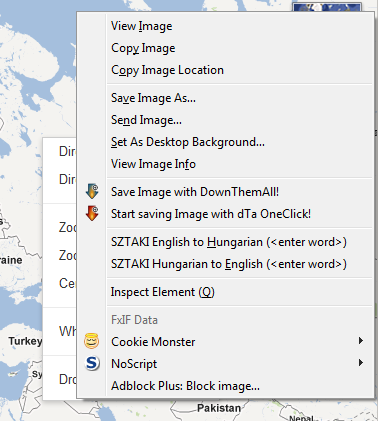Click the NoScript blue S icon
This screenshot has width=378, height=421.
92,363
